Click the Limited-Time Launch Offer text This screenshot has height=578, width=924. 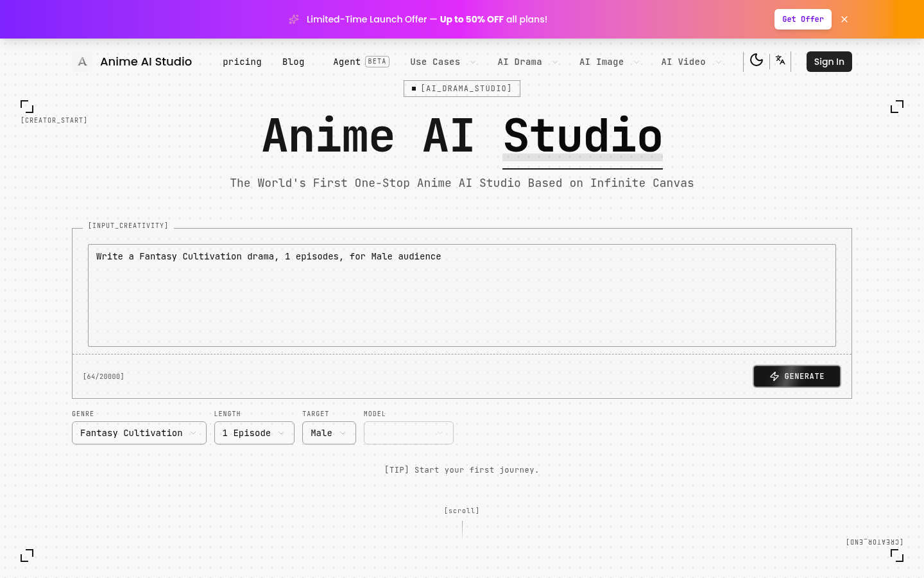427,19
